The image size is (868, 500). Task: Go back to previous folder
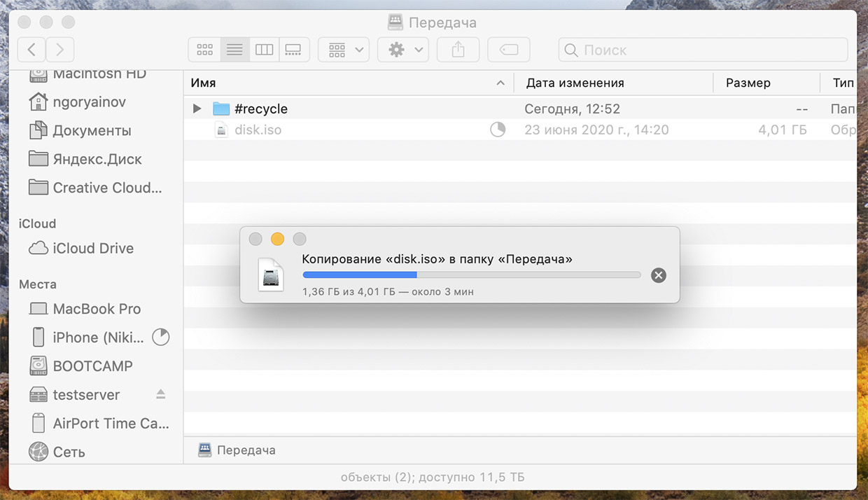[x=31, y=50]
